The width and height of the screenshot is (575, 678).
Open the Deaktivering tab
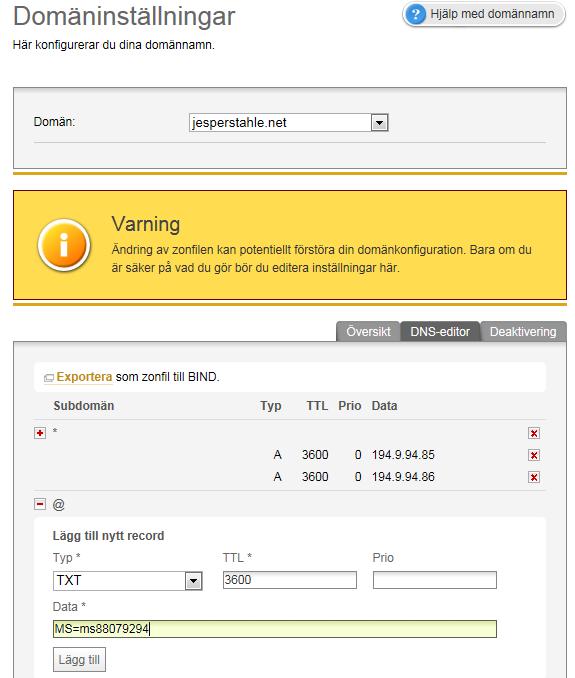[523, 332]
